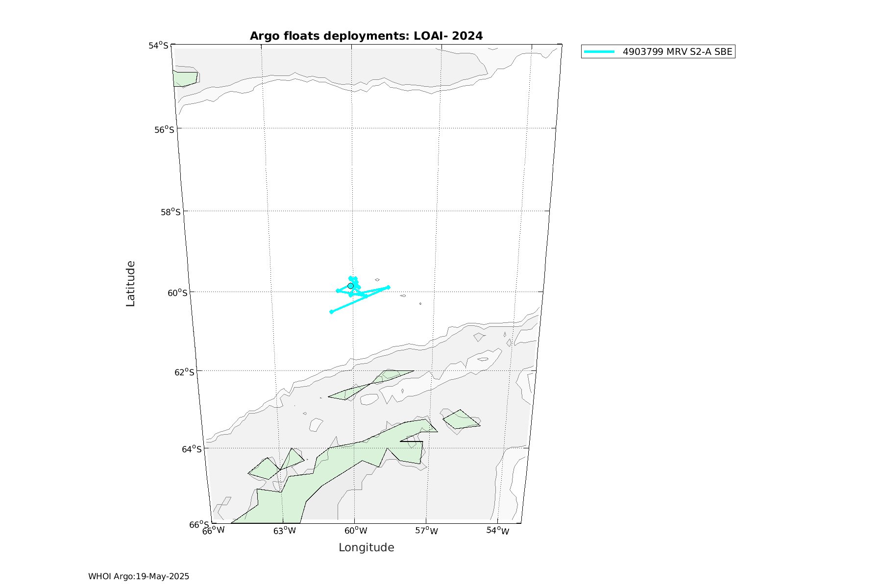Click the southwestern end of cyan trajectory
882x588 pixels.
pos(332,312)
